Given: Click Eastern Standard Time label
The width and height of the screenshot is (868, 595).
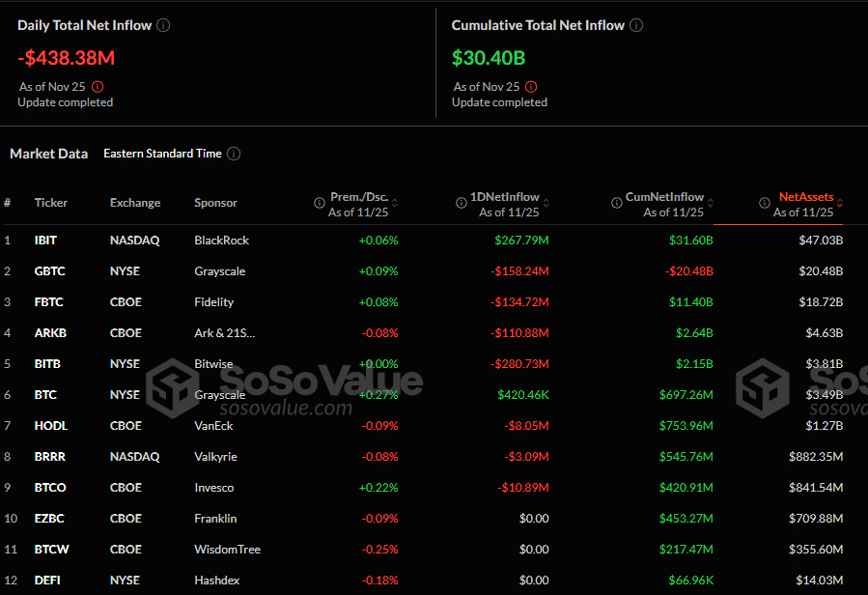Looking at the screenshot, I should (x=163, y=154).
